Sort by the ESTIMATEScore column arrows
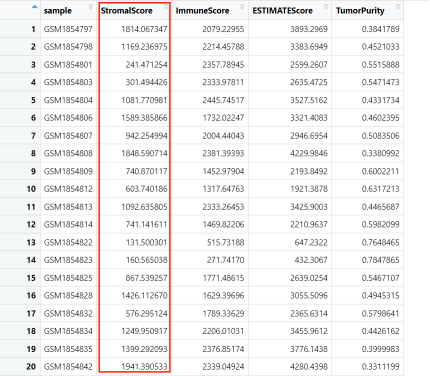This screenshot has height=376, width=430. (x=326, y=7)
